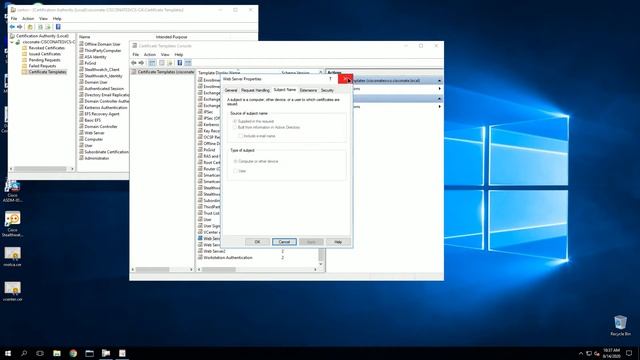The width and height of the screenshot is (640, 360).
Task: Open the Windows Start menu
Action: point(8,353)
